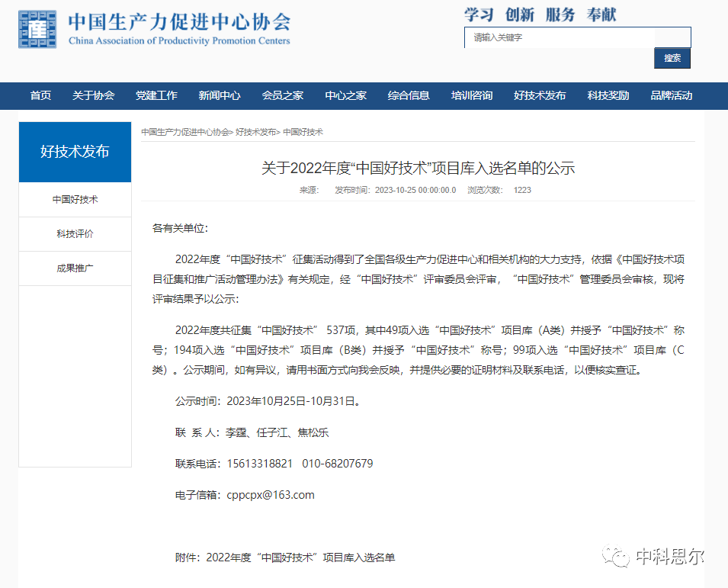Open the 综合信息 navigation item
The width and height of the screenshot is (728, 588).
coord(409,95)
